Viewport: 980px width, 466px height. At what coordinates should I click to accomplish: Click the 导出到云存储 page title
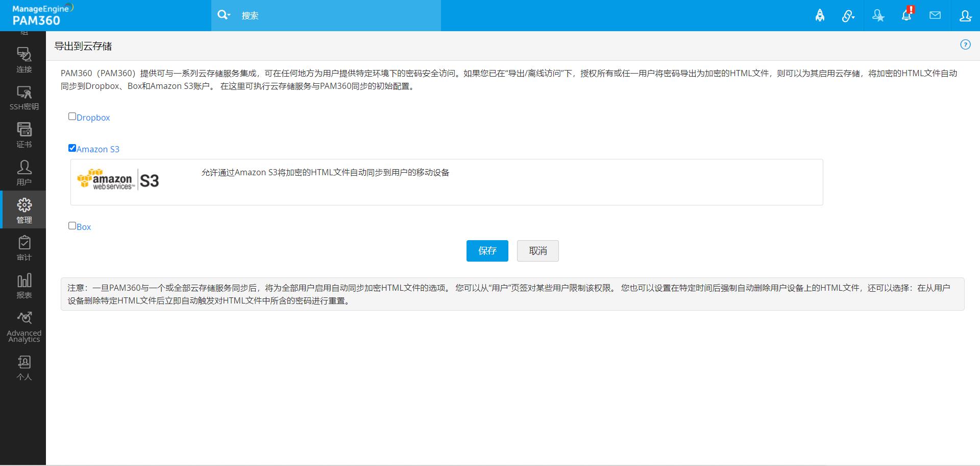click(x=83, y=46)
